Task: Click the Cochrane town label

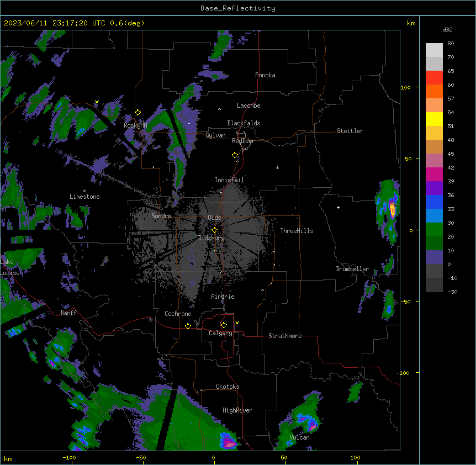Action: 178,314
